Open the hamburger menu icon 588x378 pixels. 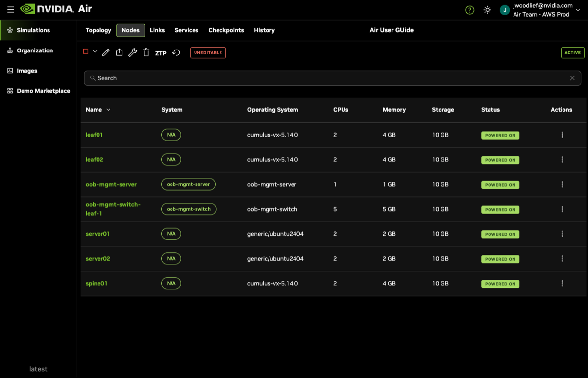click(x=10, y=9)
